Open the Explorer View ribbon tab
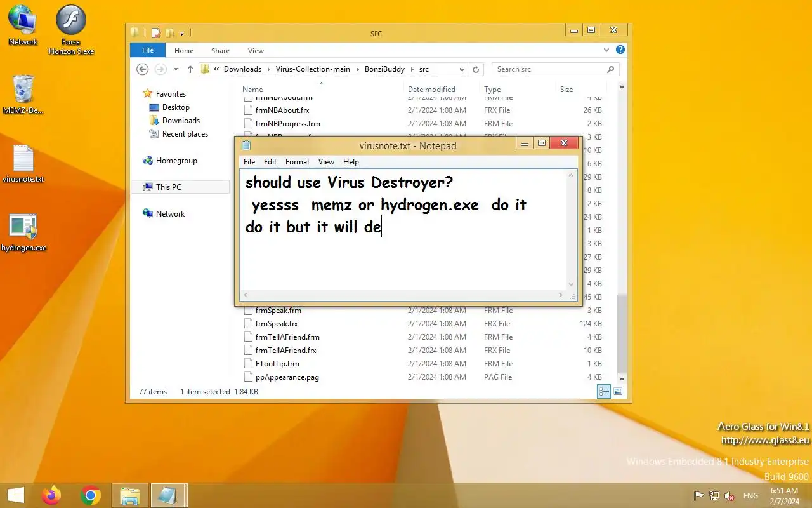The image size is (812, 508). click(256, 51)
